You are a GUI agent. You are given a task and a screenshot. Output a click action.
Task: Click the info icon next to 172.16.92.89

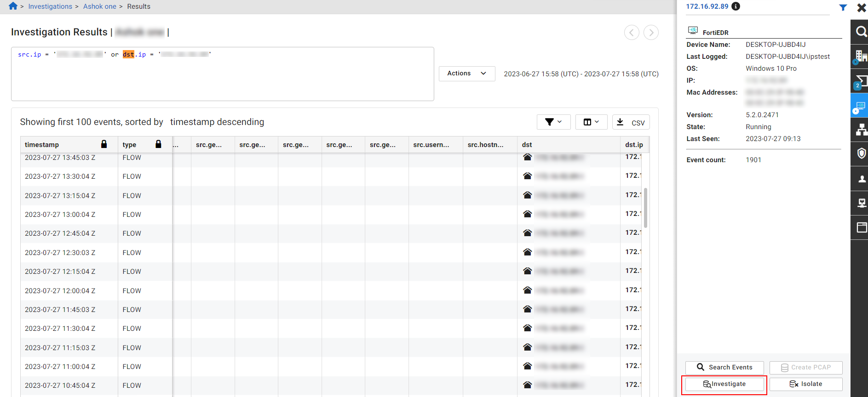736,6
